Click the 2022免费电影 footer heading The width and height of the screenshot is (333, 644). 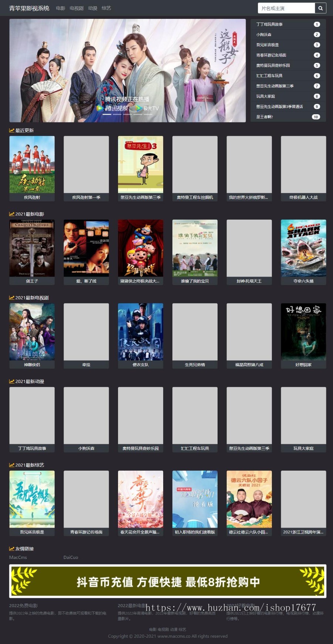(x=23, y=606)
